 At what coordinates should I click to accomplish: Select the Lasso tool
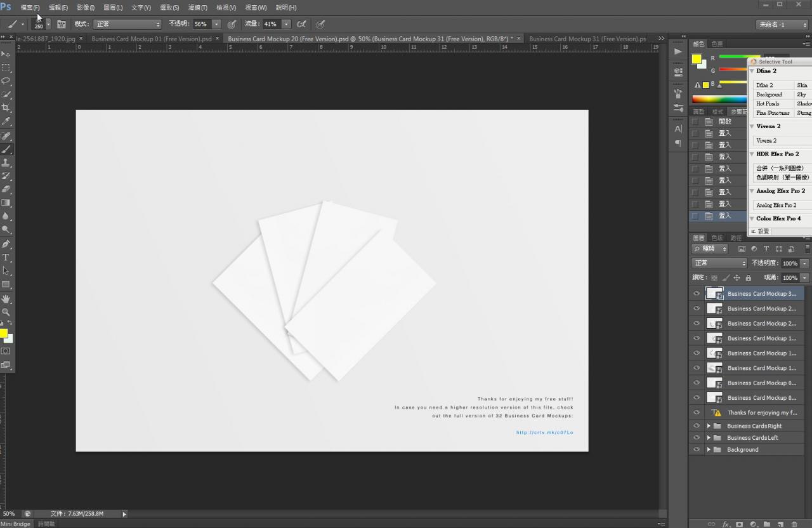click(6, 81)
